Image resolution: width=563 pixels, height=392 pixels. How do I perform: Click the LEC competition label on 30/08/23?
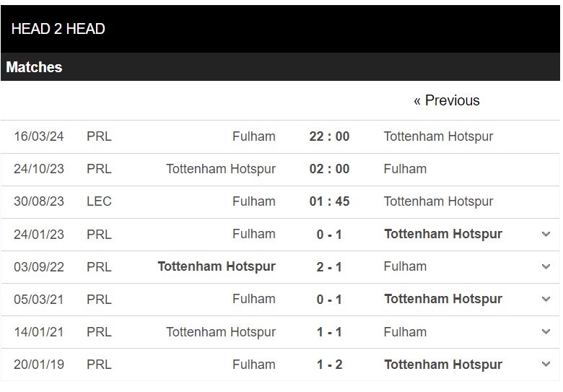click(x=99, y=201)
